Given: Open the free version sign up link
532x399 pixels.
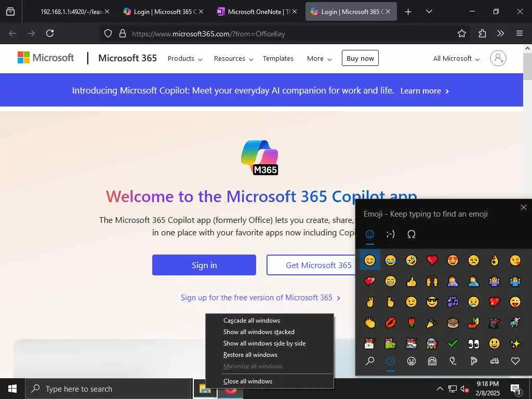Looking at the screenshot, I should coord(260,298).
